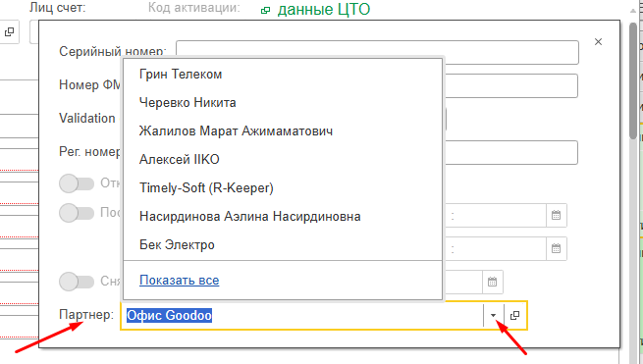This screenshot has height=364, width=643.
Task: Open calendar picker in the second date row
Action: [556, 248]
